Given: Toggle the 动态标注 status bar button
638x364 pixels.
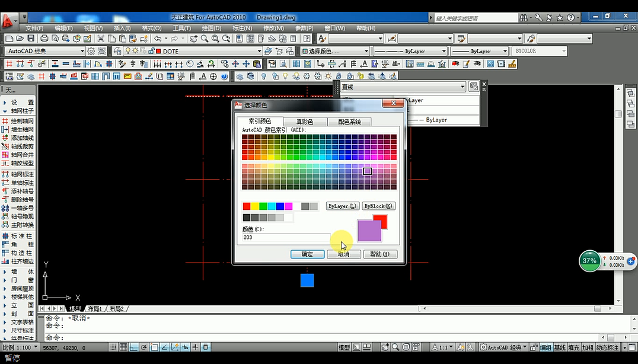Looking at the screenshot, I should pos(607,347).
